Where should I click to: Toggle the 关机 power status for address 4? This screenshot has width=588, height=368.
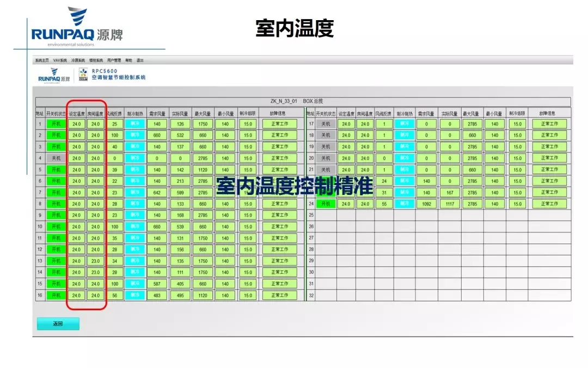(x=56, y=158)
